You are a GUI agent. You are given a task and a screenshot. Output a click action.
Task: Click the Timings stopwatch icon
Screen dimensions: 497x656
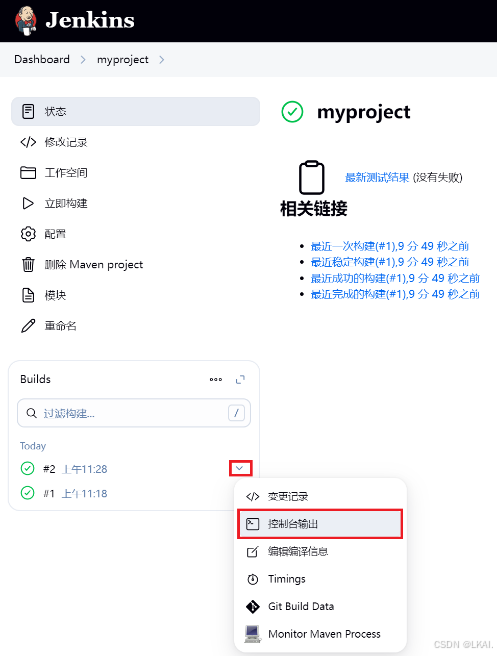tap(253, 579)
